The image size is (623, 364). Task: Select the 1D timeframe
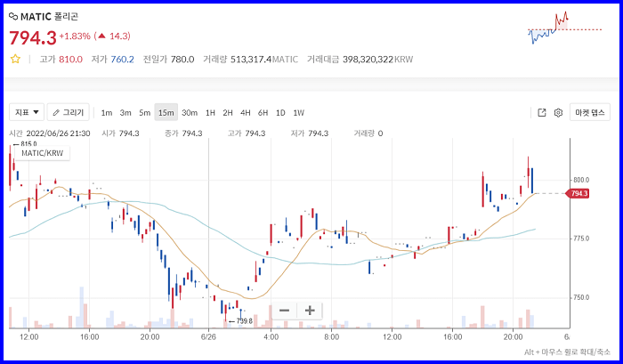pos(280,113)
